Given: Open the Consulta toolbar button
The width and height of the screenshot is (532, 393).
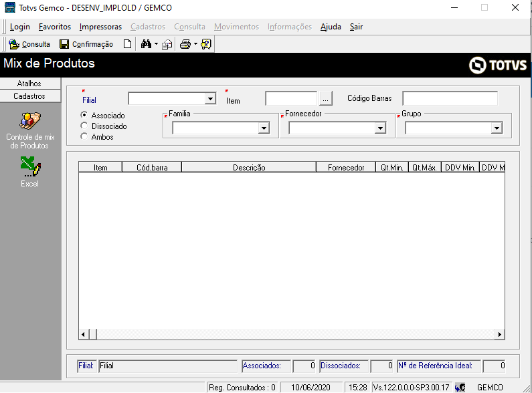Looking at the screenshot, I should coord(29,44).
